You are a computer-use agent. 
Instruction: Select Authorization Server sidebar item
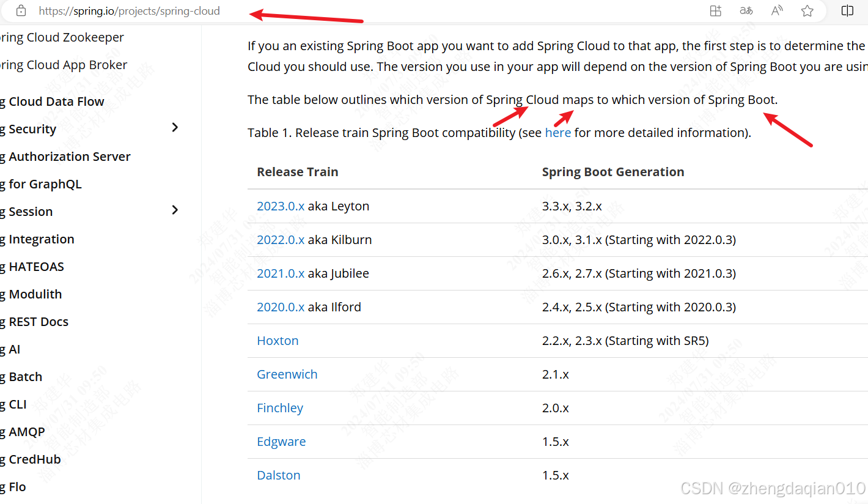pos(65,157)
